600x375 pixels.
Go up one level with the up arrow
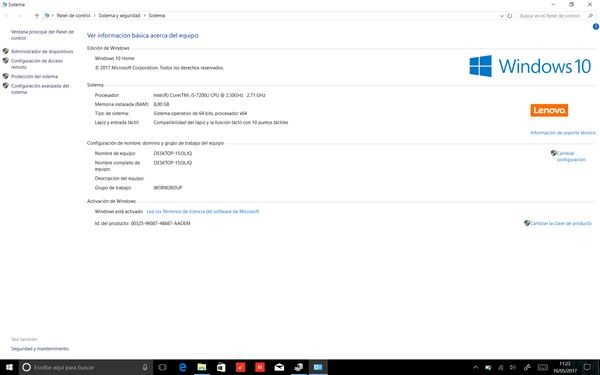(37, 16)
